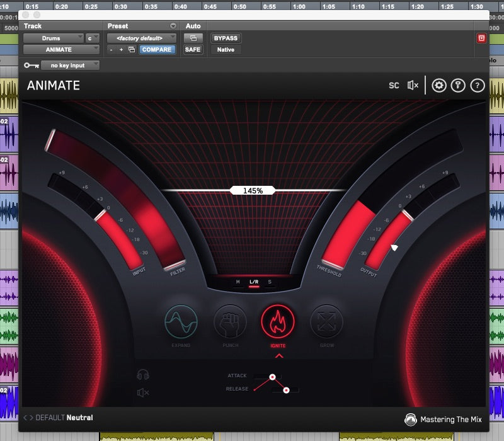Activate the Grow mode icon
504x441 pixels.
(326, 322)
